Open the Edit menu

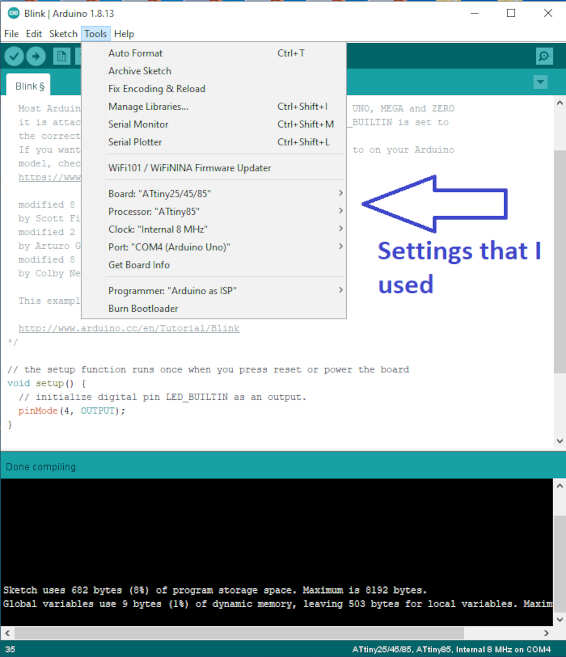[x=34, y=34]
